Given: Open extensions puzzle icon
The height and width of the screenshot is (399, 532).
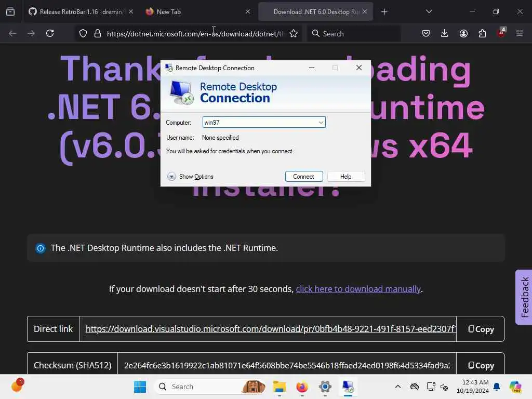Looking at the screenshot, I should coord(482,33).
